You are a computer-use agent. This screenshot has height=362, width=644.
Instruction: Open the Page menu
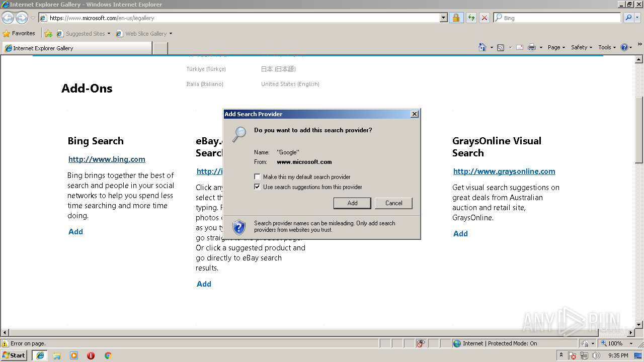[556, 47]
